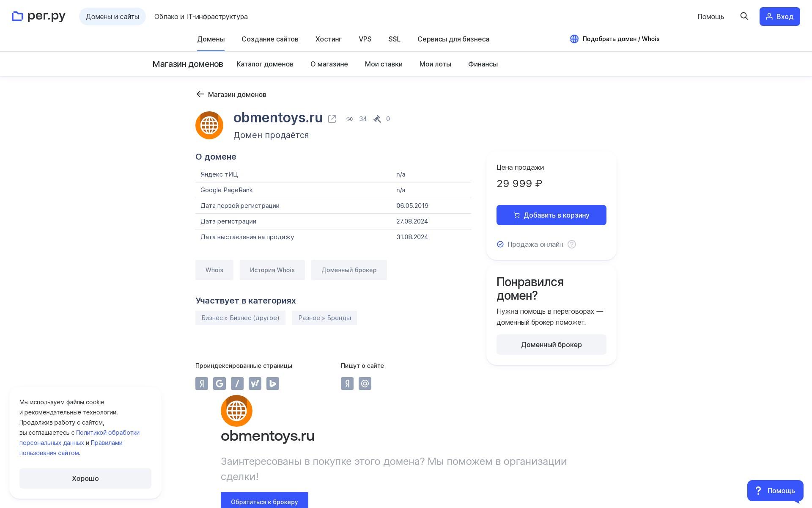
Task: Click the Google PageRank row label
Action: (x=227, y=190)
